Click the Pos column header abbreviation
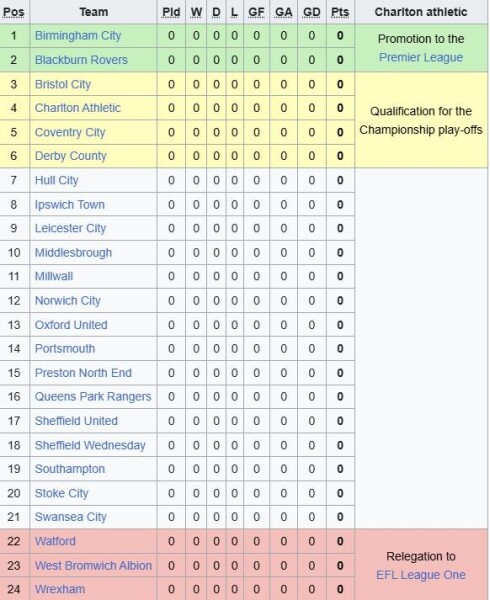The image size is (490, 600). point(13,12)
